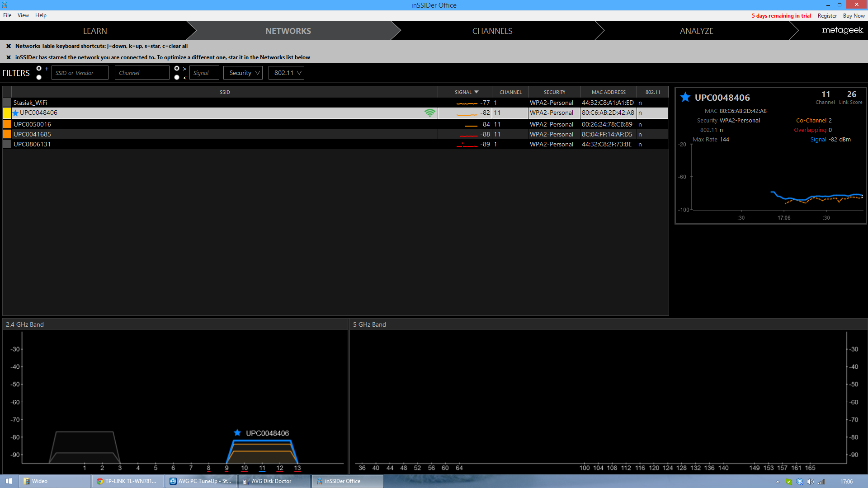Select the less-than signal filter radio
Image resolution: width=868 pixels, height=488 pixels.
pos(177,77)
